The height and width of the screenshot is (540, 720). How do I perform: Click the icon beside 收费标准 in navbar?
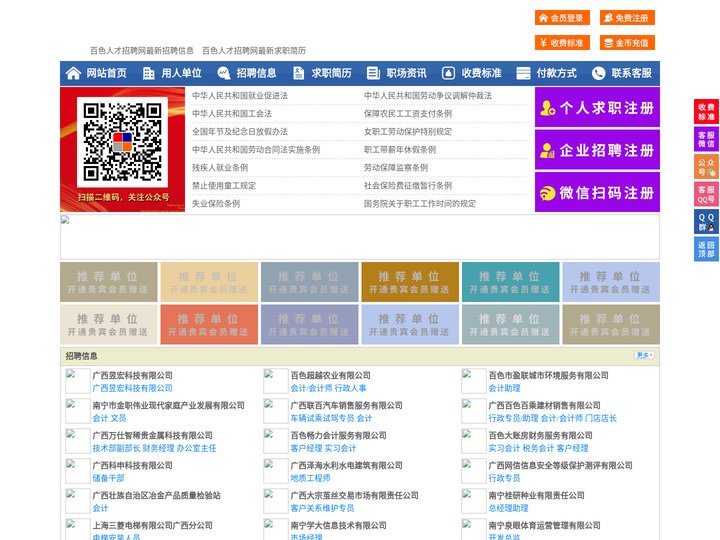tap(448, 73)
